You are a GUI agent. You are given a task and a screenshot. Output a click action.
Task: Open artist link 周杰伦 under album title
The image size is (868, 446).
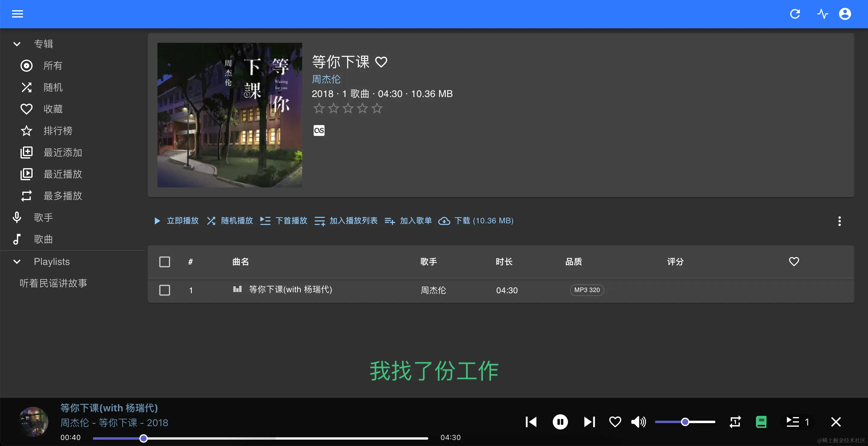(326, 79)
